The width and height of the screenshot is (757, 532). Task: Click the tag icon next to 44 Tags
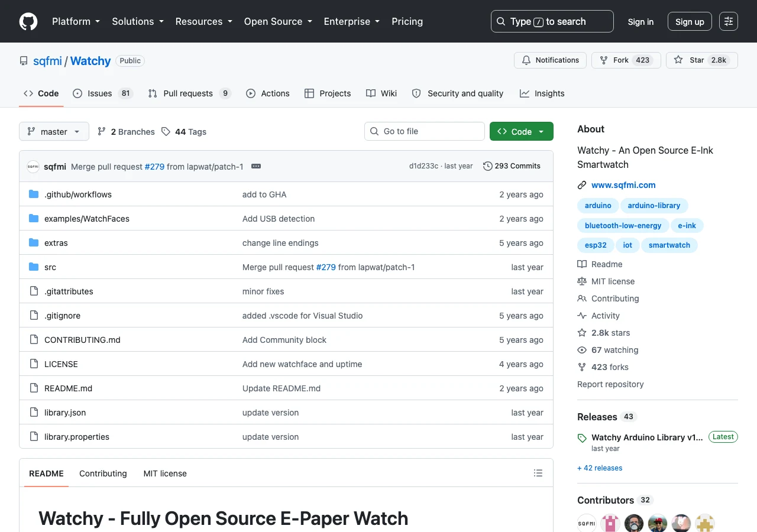point(166,132)
